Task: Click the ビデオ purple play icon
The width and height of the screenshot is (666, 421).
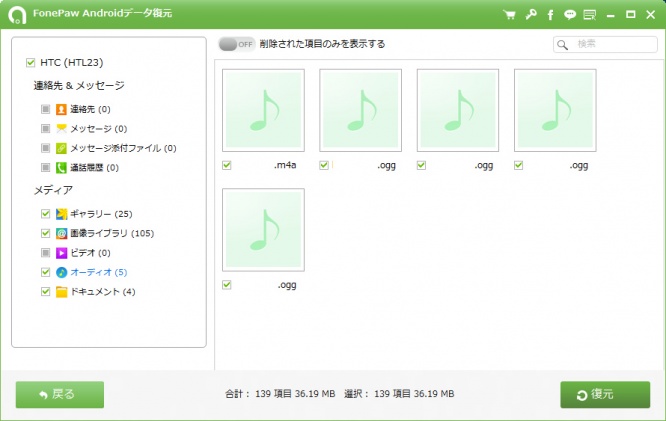Action: click(x=61, y=253)
